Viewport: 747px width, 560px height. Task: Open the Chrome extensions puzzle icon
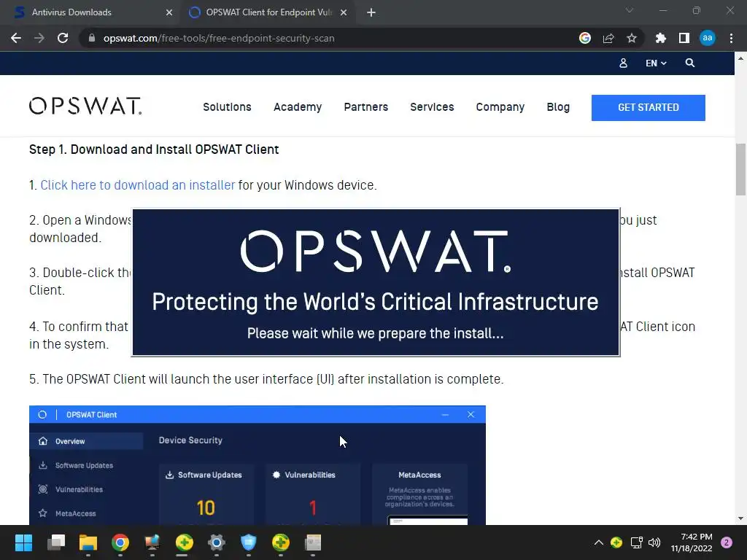coord(661,38)
